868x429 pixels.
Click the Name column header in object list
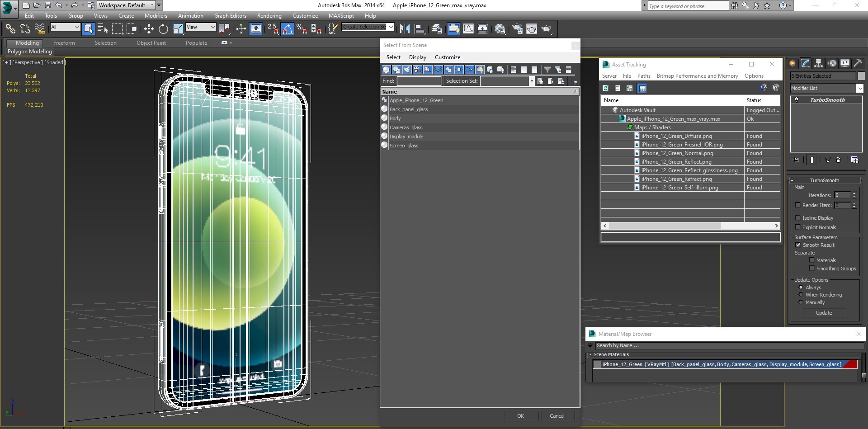pos(479,92)
